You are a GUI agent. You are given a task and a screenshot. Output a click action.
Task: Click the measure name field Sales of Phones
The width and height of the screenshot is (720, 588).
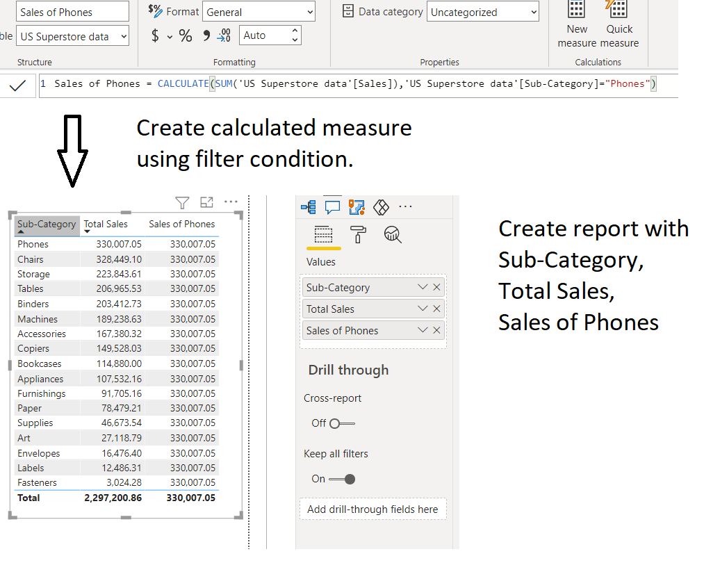[x=72, y=12]
